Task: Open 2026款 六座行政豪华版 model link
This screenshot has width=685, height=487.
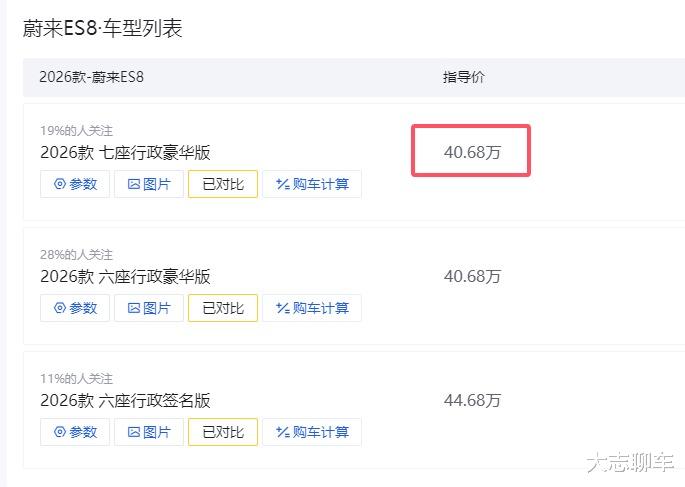Action: pyautogui.click(x=125, y=277)
